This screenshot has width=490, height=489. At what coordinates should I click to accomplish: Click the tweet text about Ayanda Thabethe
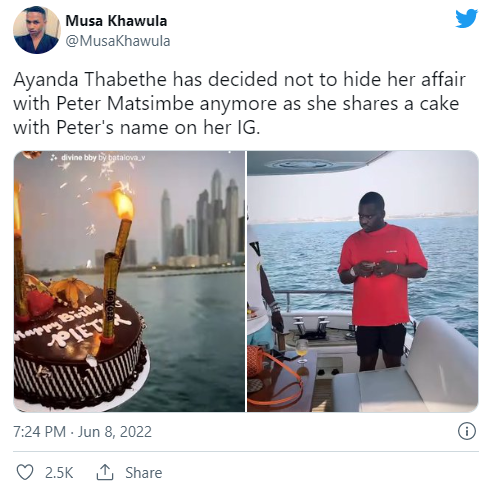[239, 103]
